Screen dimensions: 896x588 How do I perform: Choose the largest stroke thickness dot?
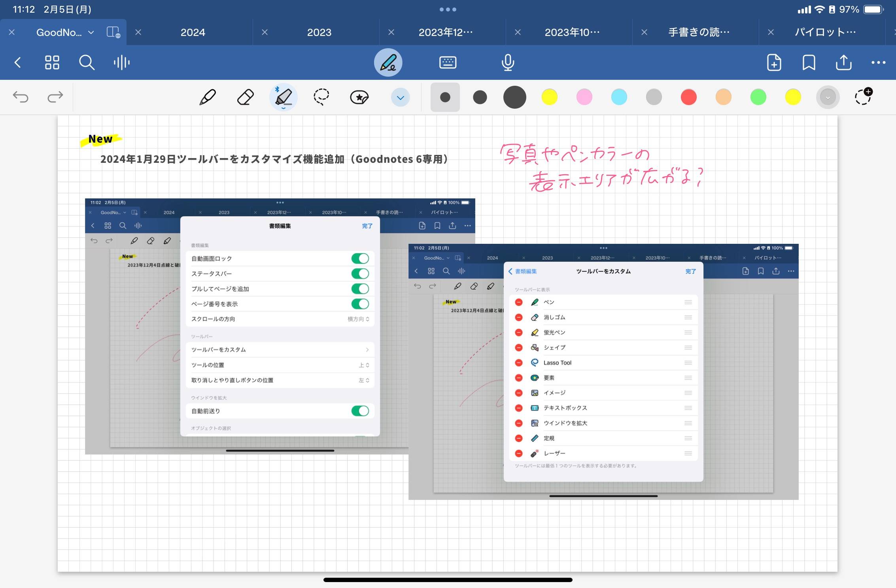pos(515,97)
